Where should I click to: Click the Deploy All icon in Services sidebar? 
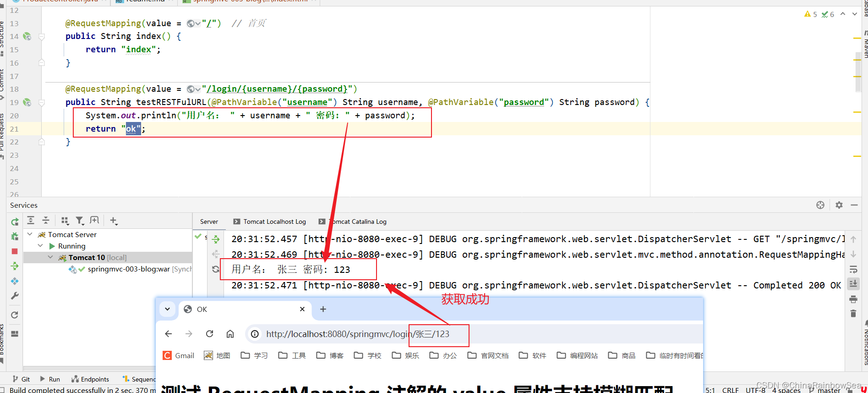tap(15, 266)
